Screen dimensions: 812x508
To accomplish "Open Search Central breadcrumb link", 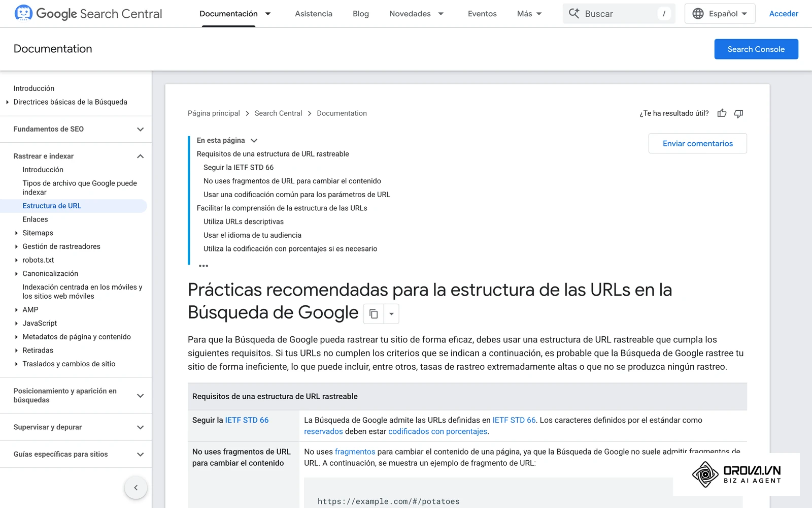I will pyautogui.click(x=278, y=113).
